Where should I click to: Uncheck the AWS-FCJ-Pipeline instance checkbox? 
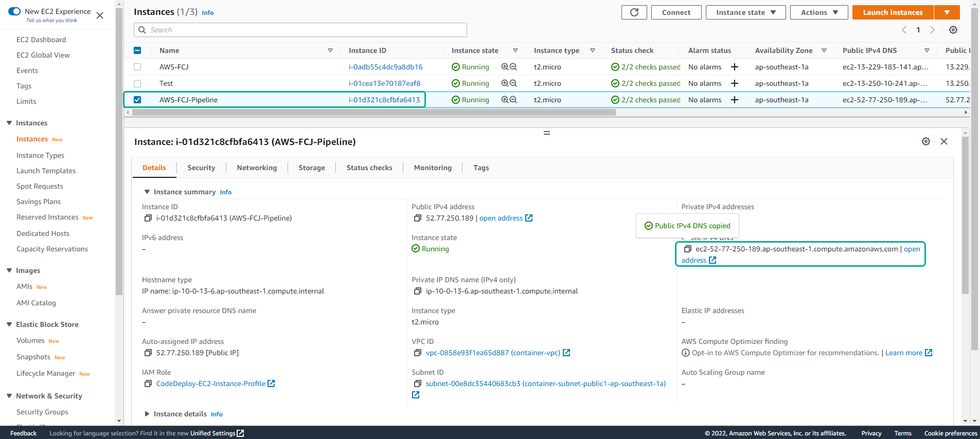[x=137, y=100]
